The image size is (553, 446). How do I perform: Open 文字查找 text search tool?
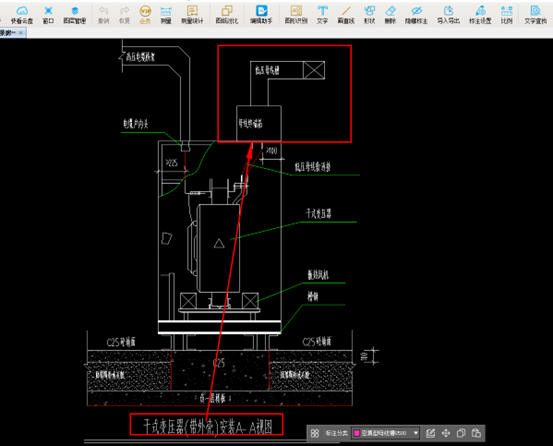[x=535, y=15]
